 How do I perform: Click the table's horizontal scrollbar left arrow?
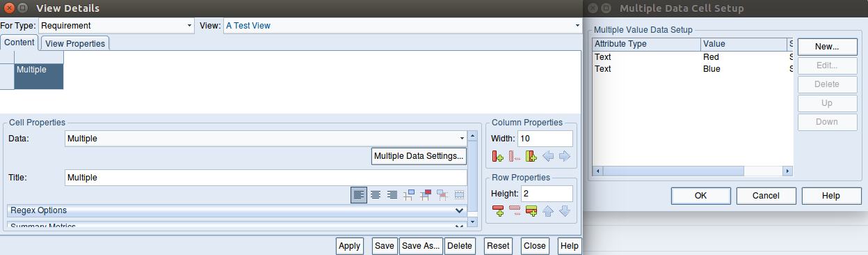click(597, 171)
